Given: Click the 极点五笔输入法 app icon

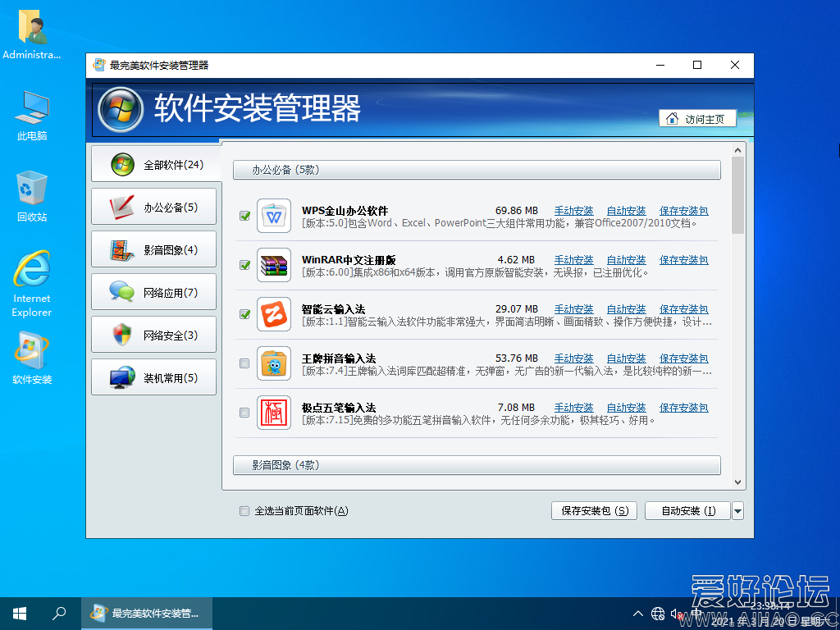Looking at the screenshot, I should click(274, 413).
